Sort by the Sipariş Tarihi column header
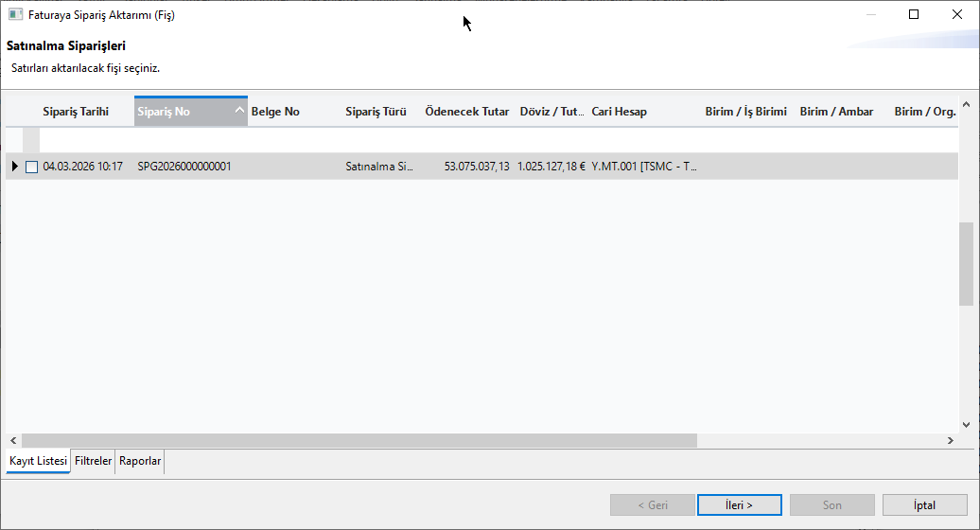 point(76,112)
